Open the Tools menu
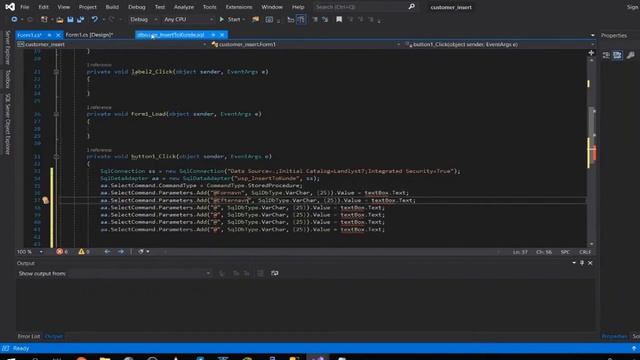This screenshot has height=360, width=640. click(209, 7)
